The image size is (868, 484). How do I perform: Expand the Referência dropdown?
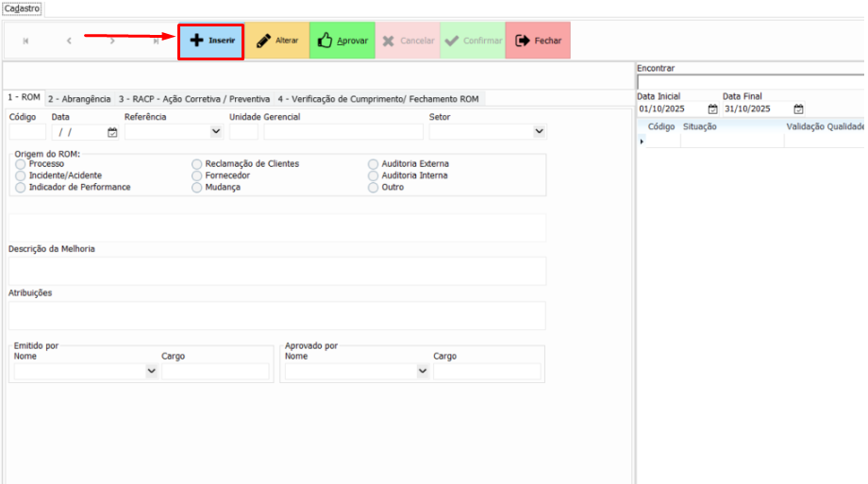(x=216, y=132)
